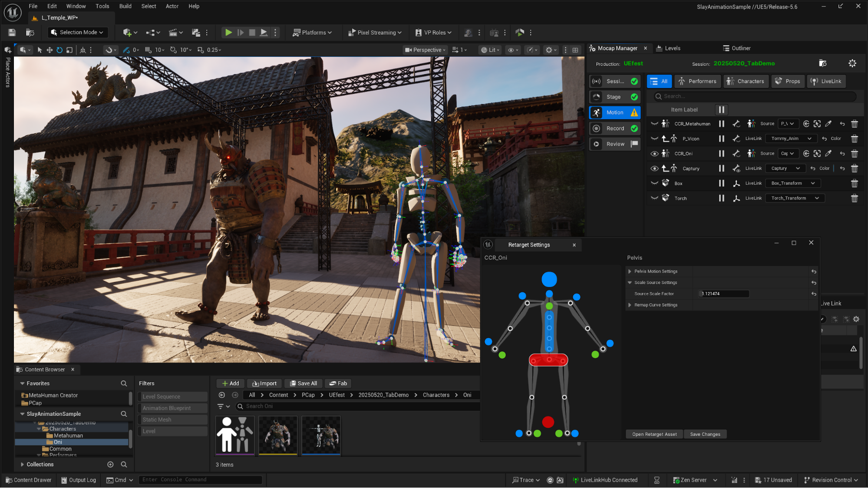Open the Build menu
Image resolution: width=868 pixels, height=488 pixels.
[125, 6]
